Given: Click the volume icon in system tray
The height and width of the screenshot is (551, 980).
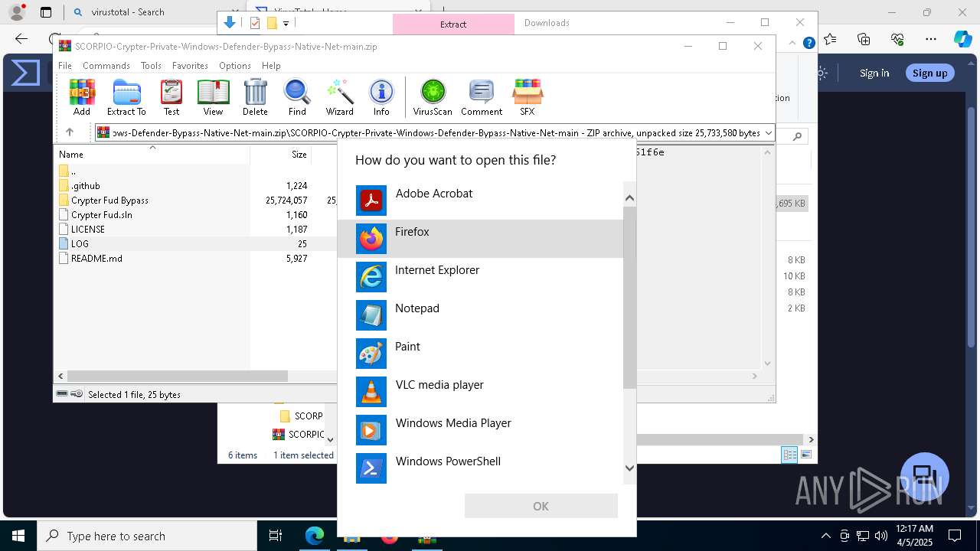Looking at the screenshot, I should point(881,536).
